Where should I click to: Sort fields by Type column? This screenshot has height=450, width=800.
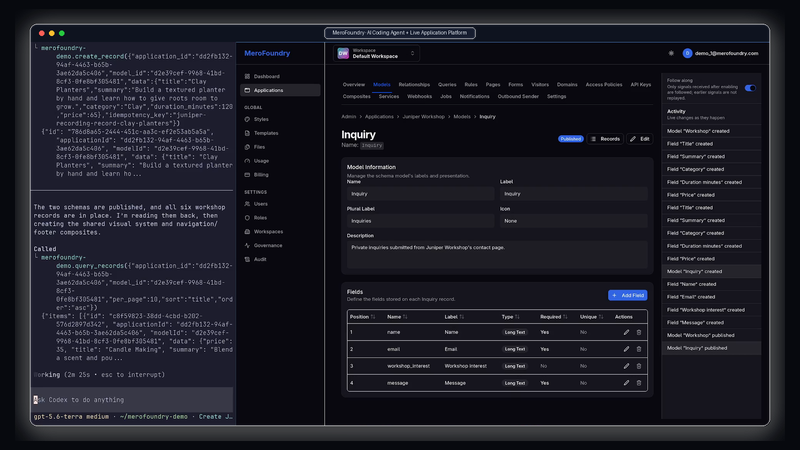510,317
